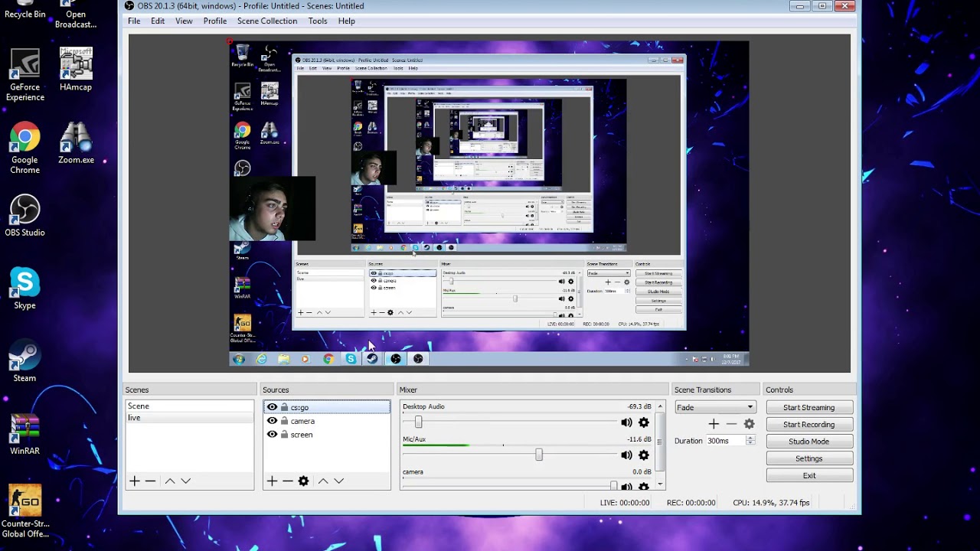Open the Scene Collection menu
The width and height of the screenshot is (980, 551).
267,21
